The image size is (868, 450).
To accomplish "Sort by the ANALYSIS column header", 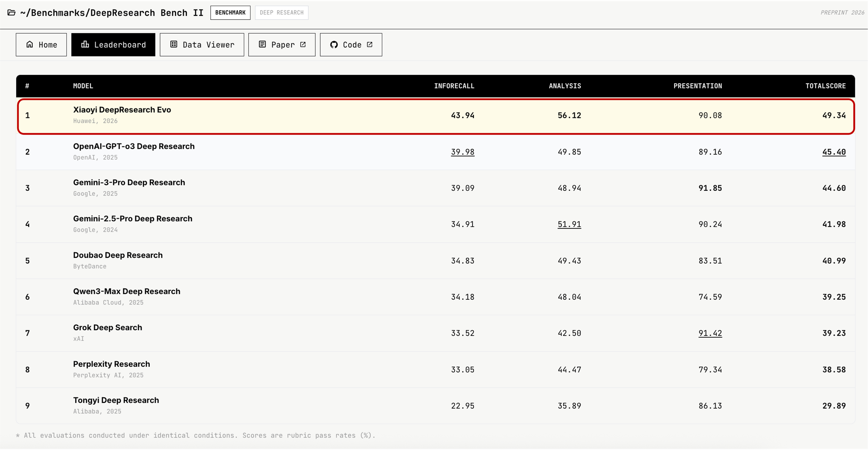I will tap(565, 86).
